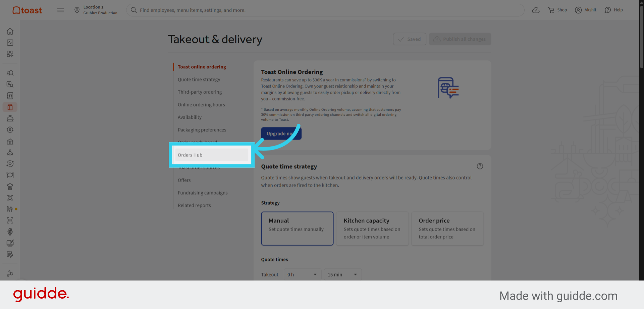
Task: Open the Help menu
Action: click(x=613, y=10)
